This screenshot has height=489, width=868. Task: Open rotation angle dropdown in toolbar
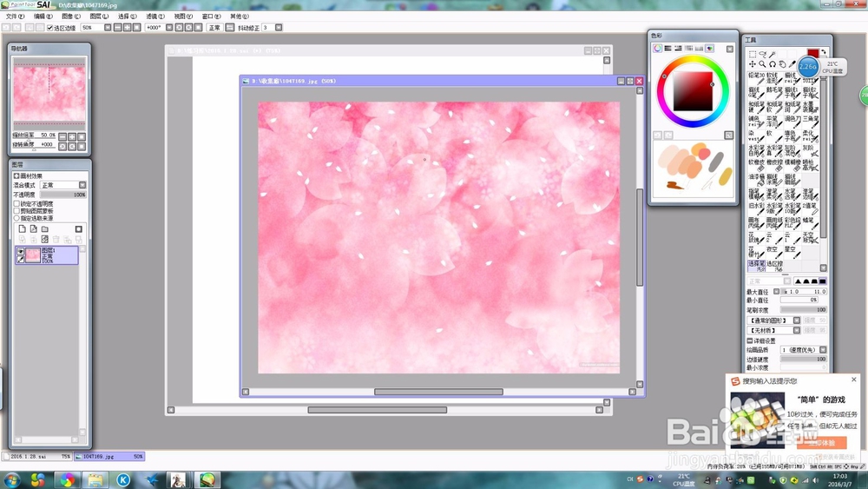pos(169,27)
